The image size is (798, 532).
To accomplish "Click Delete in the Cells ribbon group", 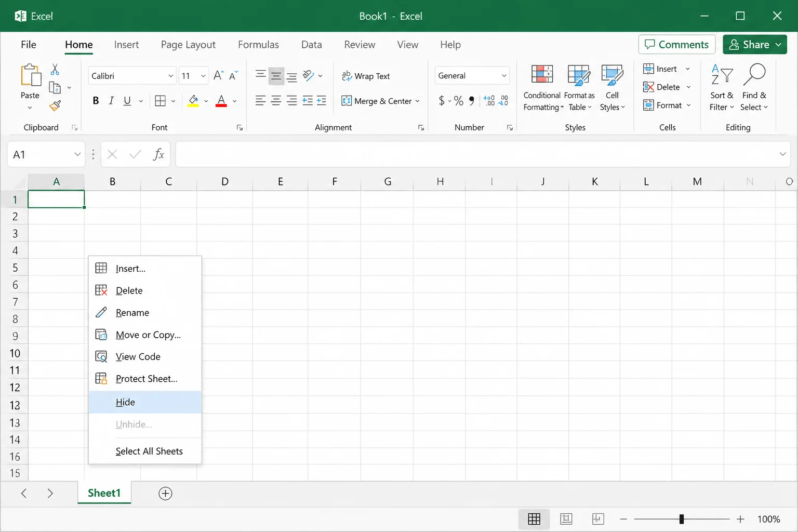I will coord(667,87).
